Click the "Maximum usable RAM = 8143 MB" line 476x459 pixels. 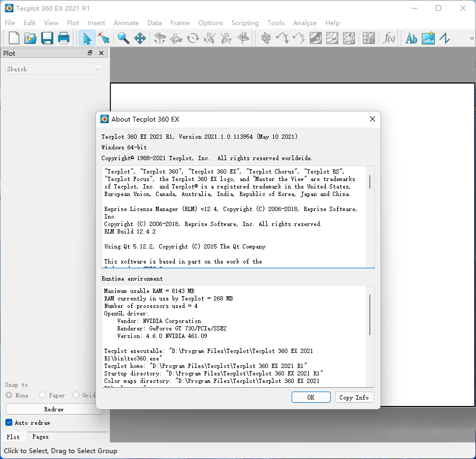click(x=149, y=291)
